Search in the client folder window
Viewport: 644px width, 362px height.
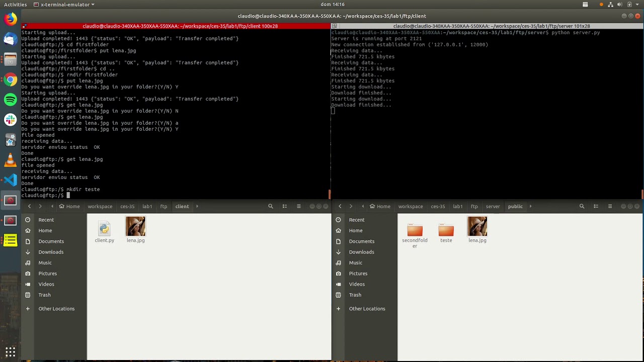click(271, 206)
